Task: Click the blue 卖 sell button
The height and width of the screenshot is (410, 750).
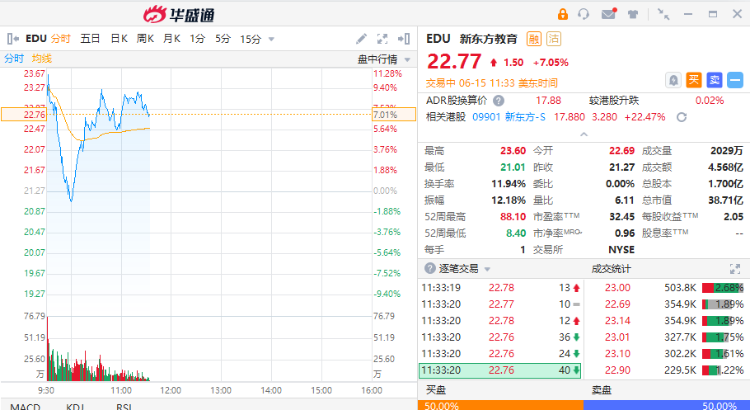Action: pyautogui.click(x=715, y=80)
